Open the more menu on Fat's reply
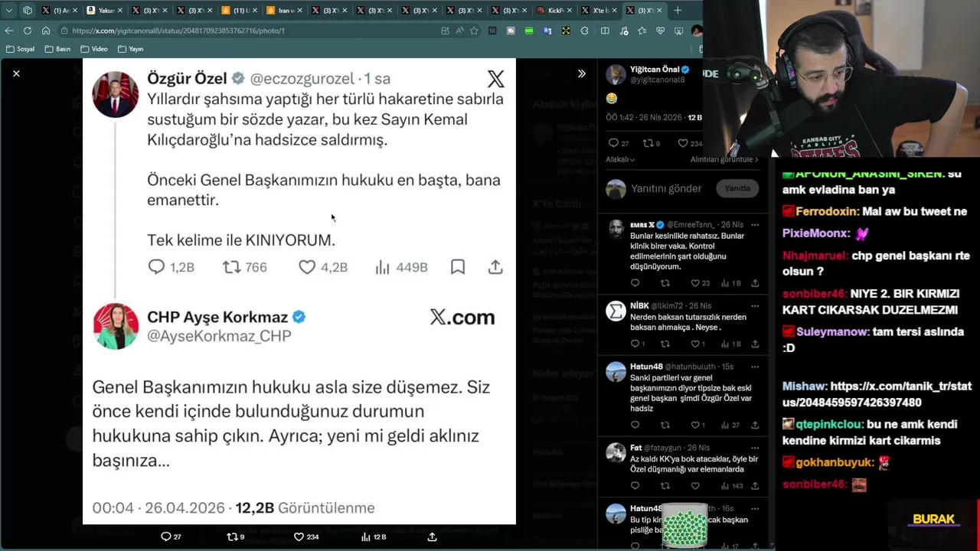 (x=755, y=448)
